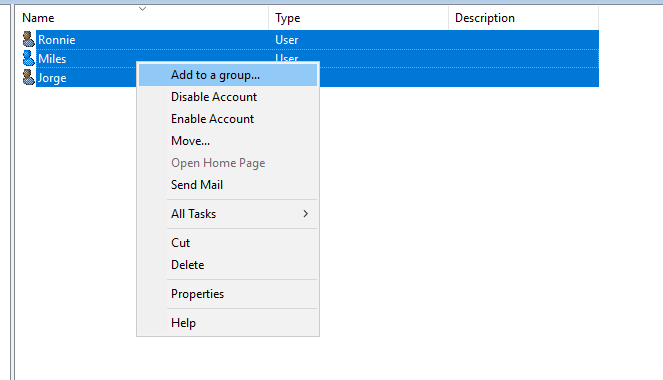Choose Cut from the context menu
Screen dimensions: 663x380
coord(228,243)
